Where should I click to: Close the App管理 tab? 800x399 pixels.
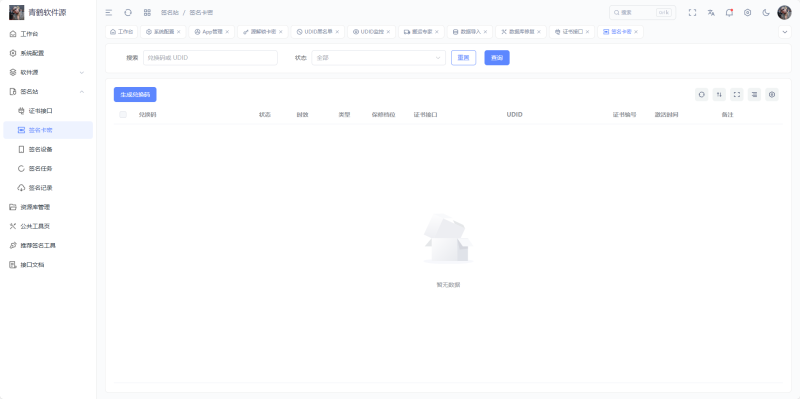tap(227, 32)
